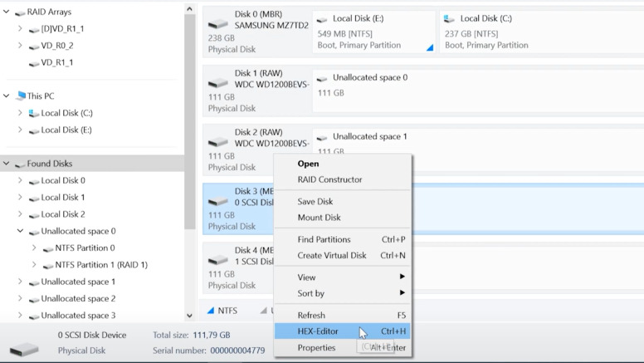Choose Refresh from the context menu
Image resolution: width=644 pixels, height=363 pixels.
click(x=342, y=316)
